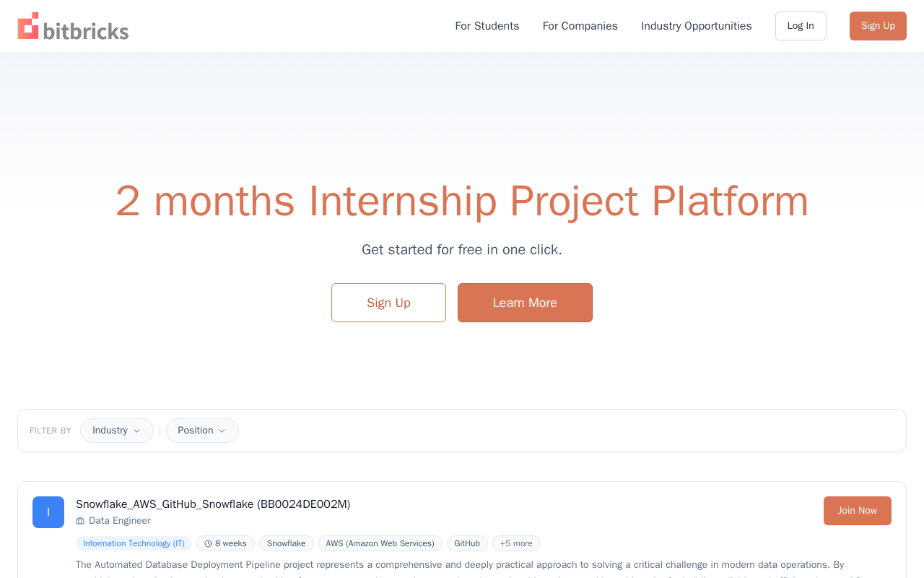
Task: Select the GitHub skill tag
Action: (x=467, y=543)
